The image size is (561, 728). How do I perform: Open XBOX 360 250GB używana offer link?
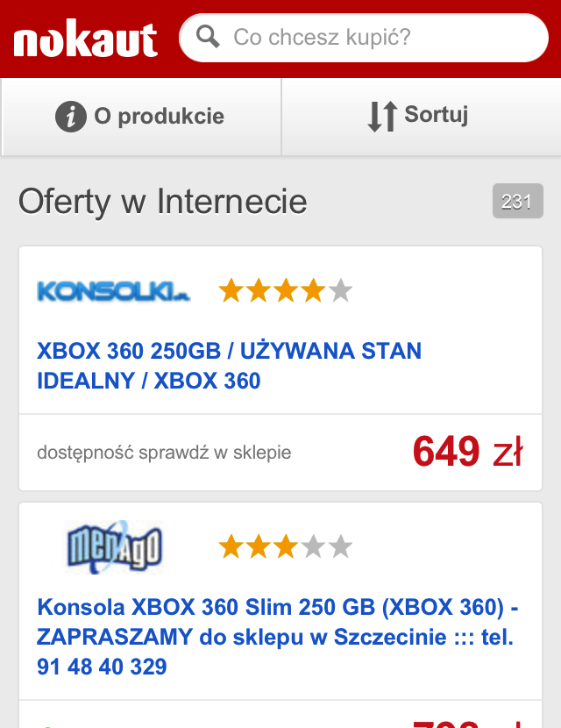click(x=229, y=366)
